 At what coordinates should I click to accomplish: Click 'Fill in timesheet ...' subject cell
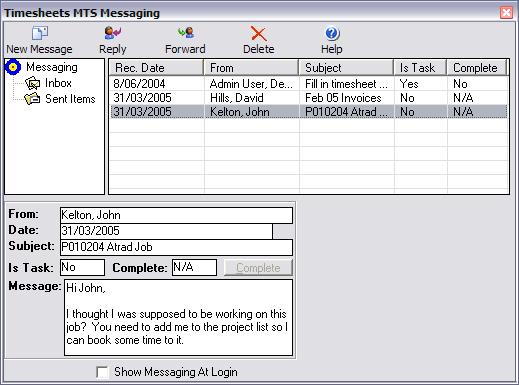(346, 84)
